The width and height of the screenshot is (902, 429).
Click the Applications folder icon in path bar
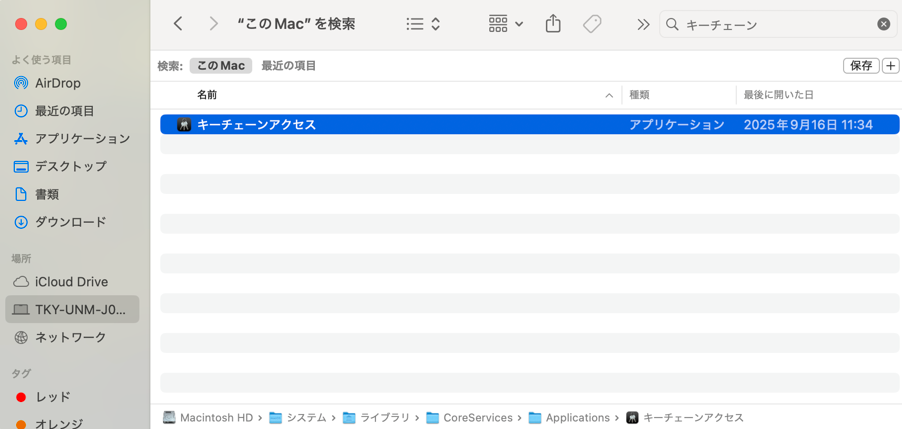coord(536,417)
